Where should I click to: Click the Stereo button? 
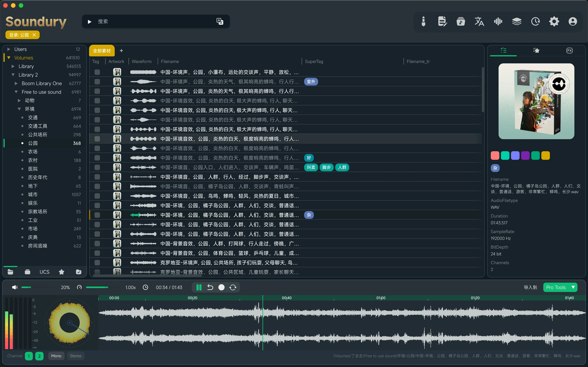(x=75, y=356)
